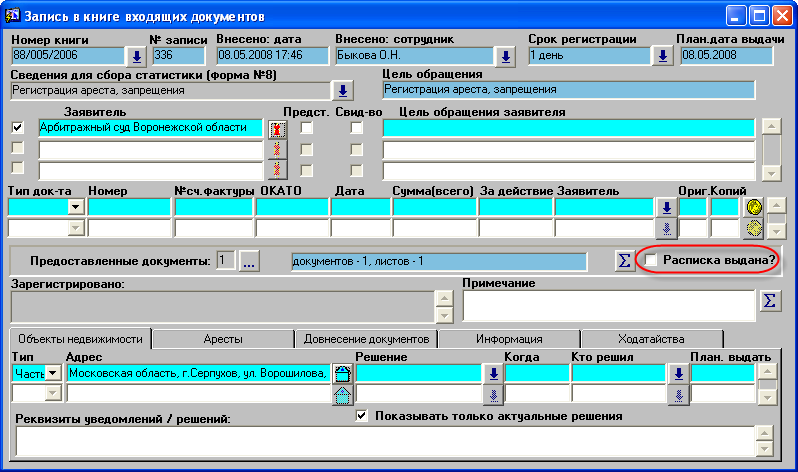Click up arrow of Реквизиты уведомлений scrollbar
This screenshot has width=798, height=472.
764,433
